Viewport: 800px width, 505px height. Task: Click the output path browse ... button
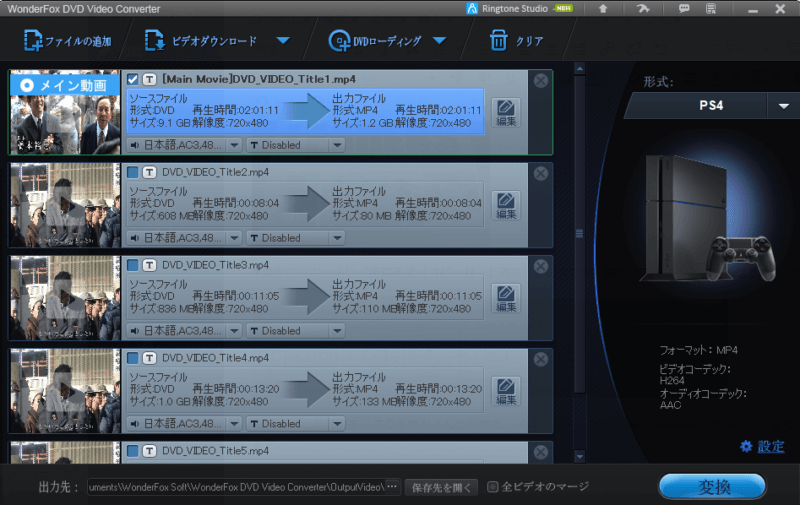392,487
